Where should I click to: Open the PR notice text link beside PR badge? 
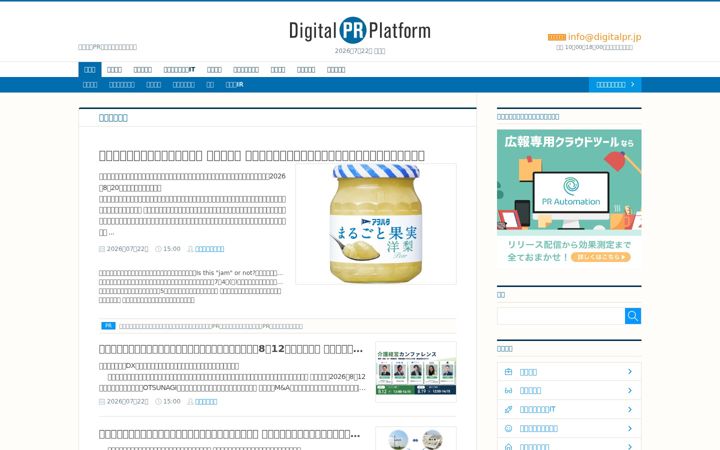(211, 326)
